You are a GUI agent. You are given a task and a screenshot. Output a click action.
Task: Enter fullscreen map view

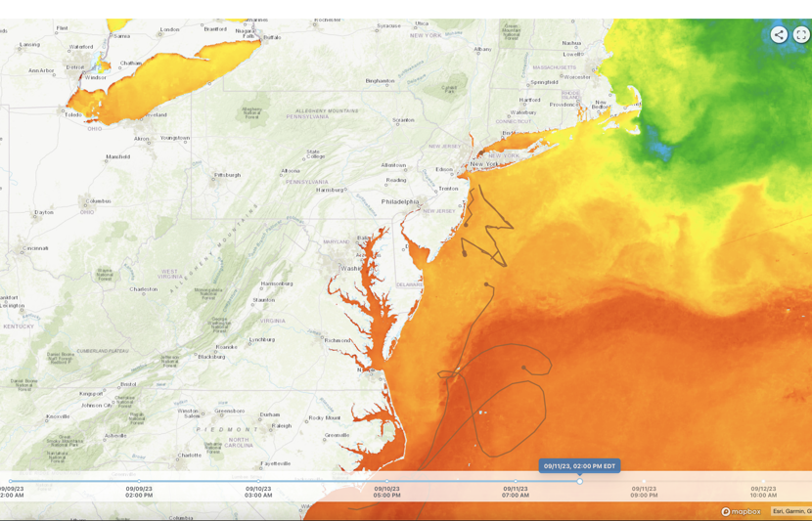[x=801, y=34]
